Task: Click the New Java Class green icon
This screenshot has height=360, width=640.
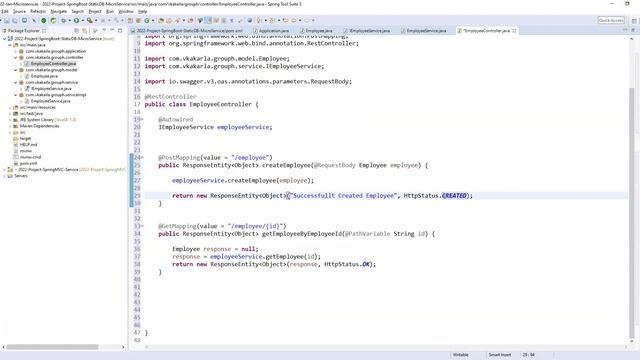Action: click(147, 20)
